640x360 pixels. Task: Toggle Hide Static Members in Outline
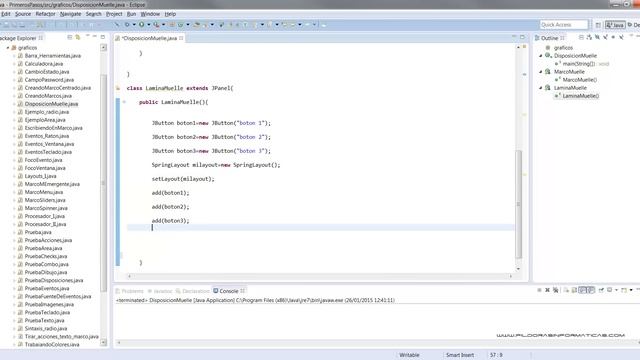coord(605,37)
